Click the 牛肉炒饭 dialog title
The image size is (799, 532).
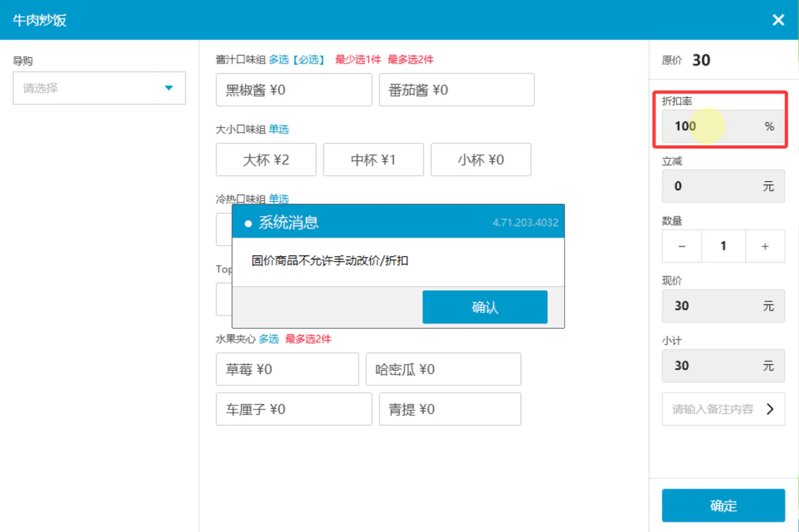click(39, 20)
